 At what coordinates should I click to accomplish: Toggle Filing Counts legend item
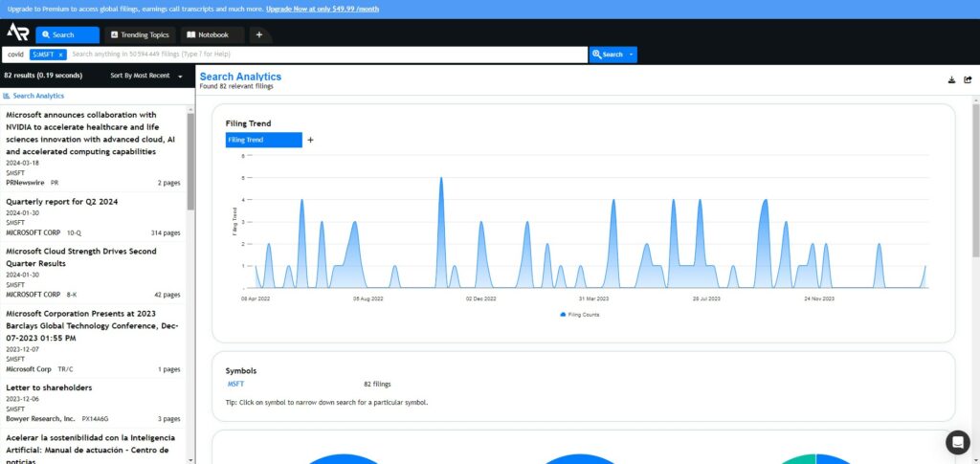(x=580, y=315)
